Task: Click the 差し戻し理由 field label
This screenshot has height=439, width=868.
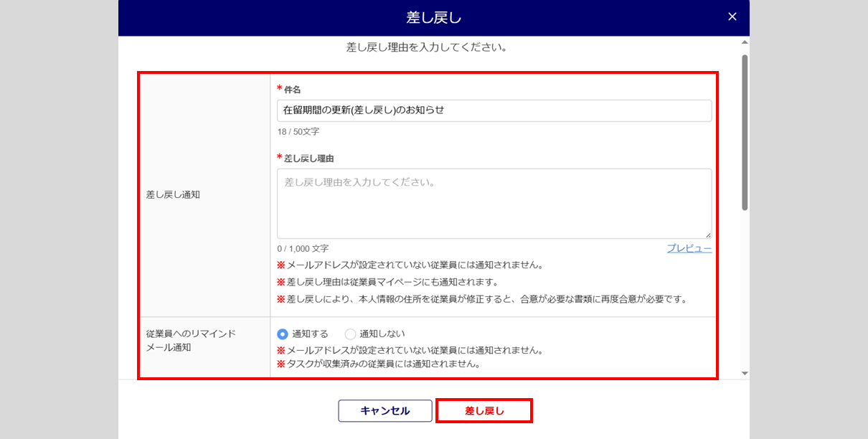Action: pyautogui.click(x=309, y=158)
